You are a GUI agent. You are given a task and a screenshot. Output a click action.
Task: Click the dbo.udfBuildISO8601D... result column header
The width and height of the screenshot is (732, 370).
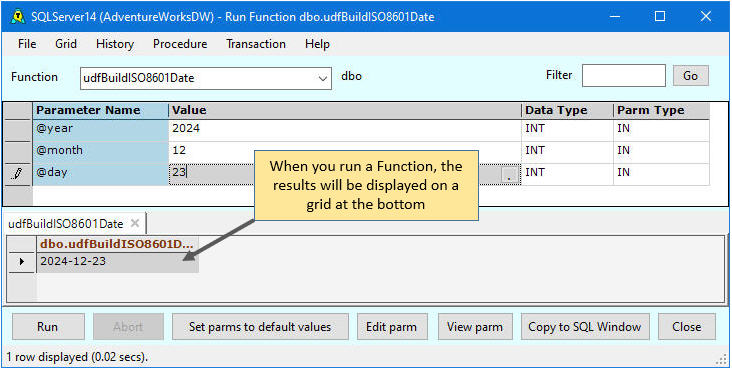[117, 244]
